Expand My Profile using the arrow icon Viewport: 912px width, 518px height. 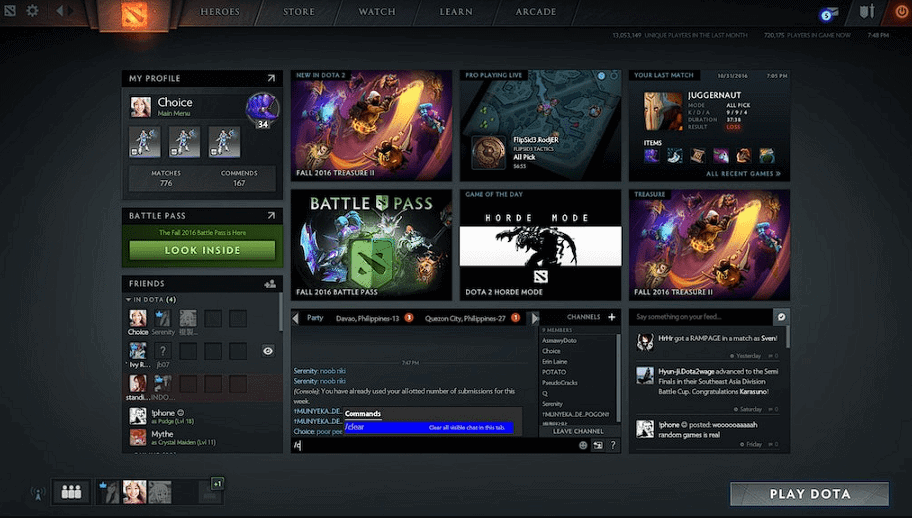tap(271, 78)
